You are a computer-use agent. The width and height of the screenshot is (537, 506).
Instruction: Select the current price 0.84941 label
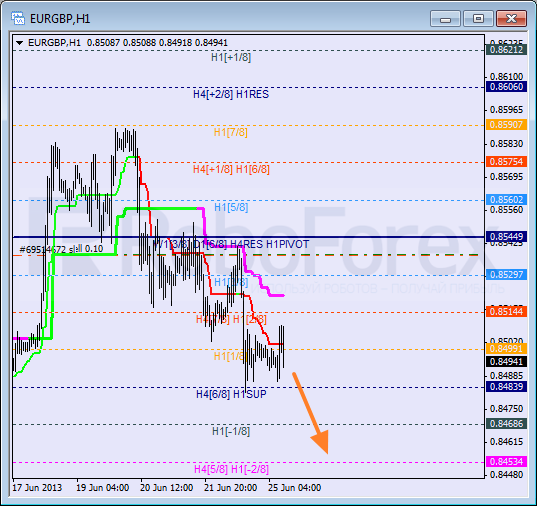click(x=506, y=361)
